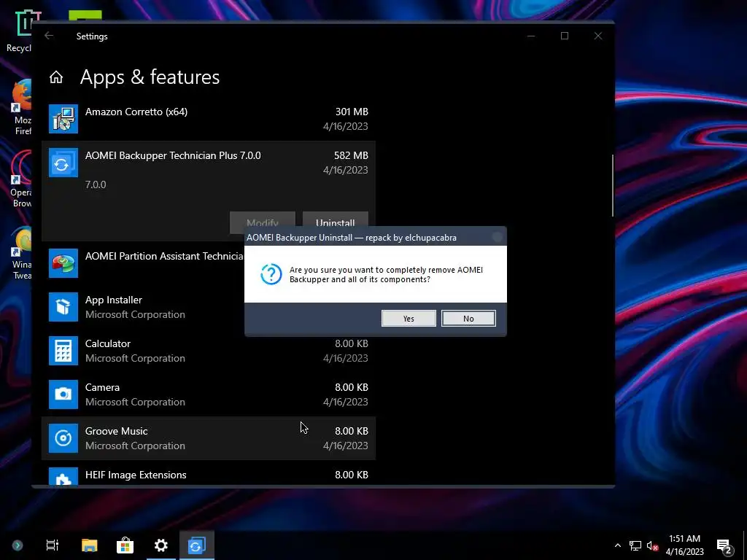The width and height of the screenshot is (747, 560).
Task: Select the Amazon Corretto installer icon
Action: (x=63, y=119)
